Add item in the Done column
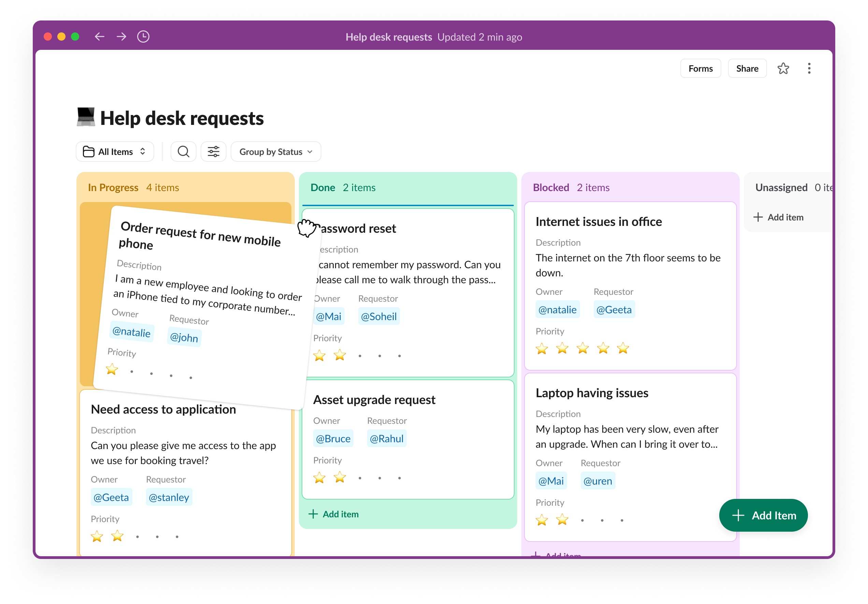Viewport: 868px width, 604px height. pyautogui.click(x=334, y=514)
